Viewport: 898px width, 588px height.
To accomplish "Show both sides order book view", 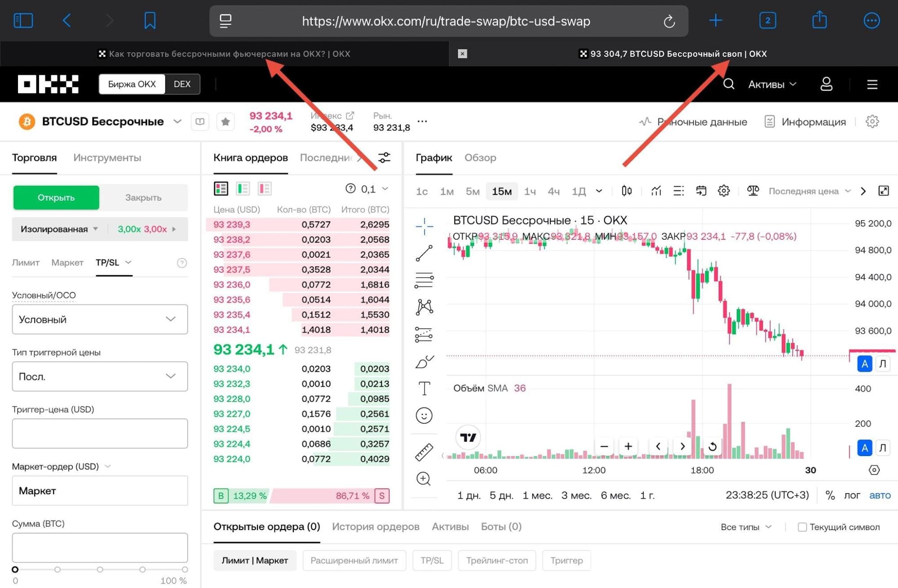I will point(221,189).
